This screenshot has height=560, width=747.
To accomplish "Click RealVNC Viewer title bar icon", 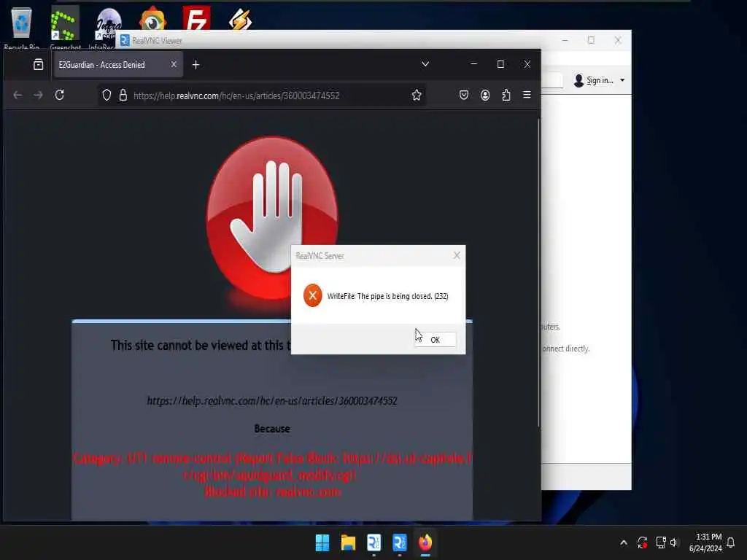I will pyautogui.click(x=124, y=41).
